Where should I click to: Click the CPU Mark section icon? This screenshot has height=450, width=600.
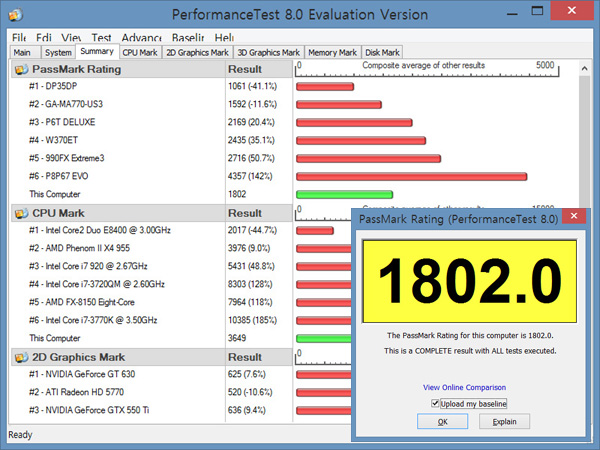tap(21, 213)
